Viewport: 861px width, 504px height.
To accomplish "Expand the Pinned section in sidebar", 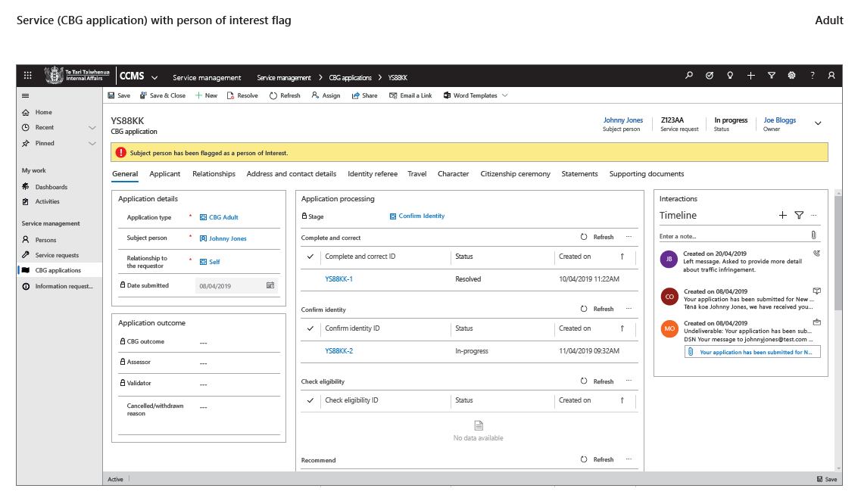I will pyautogui.click(x=92, y=143).
